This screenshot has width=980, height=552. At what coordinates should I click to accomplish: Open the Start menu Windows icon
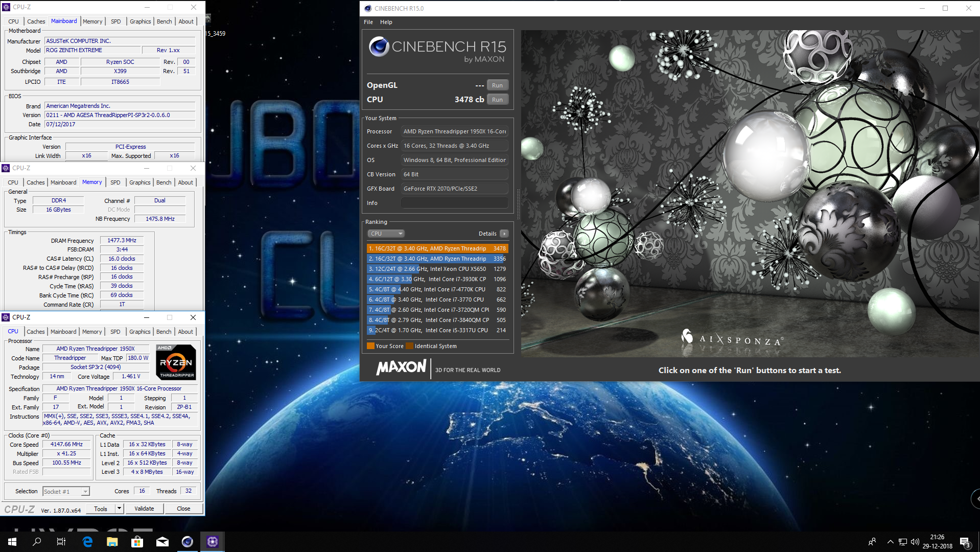(12, 542)
